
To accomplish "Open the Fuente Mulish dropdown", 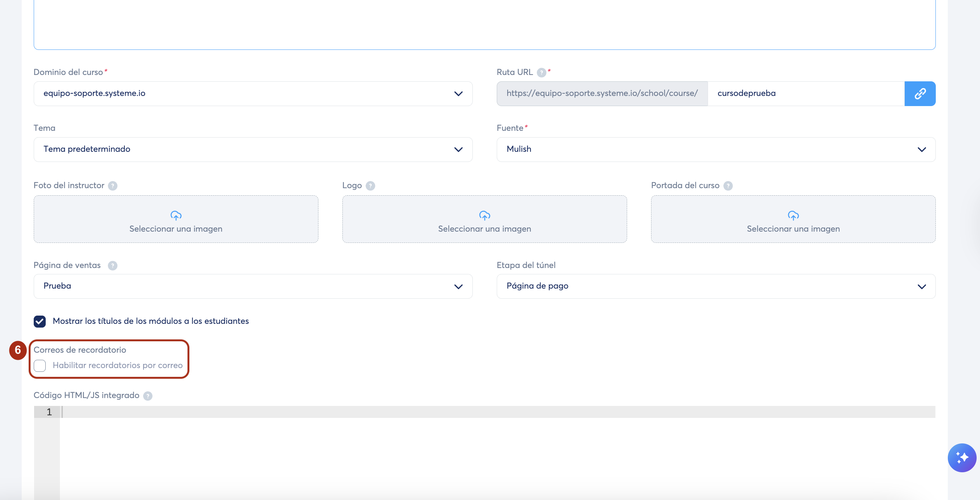I will [716, 150].
